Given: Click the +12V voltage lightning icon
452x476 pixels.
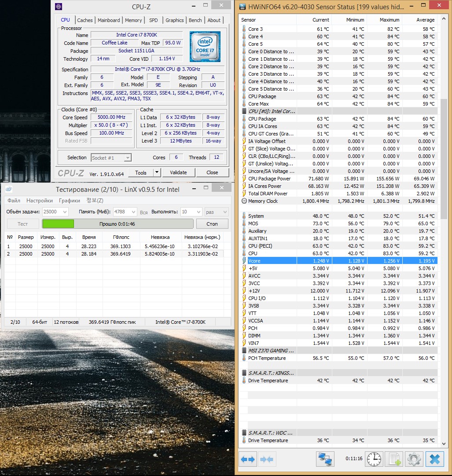Looking at the screenshot, I should click(x=244, y=290).
